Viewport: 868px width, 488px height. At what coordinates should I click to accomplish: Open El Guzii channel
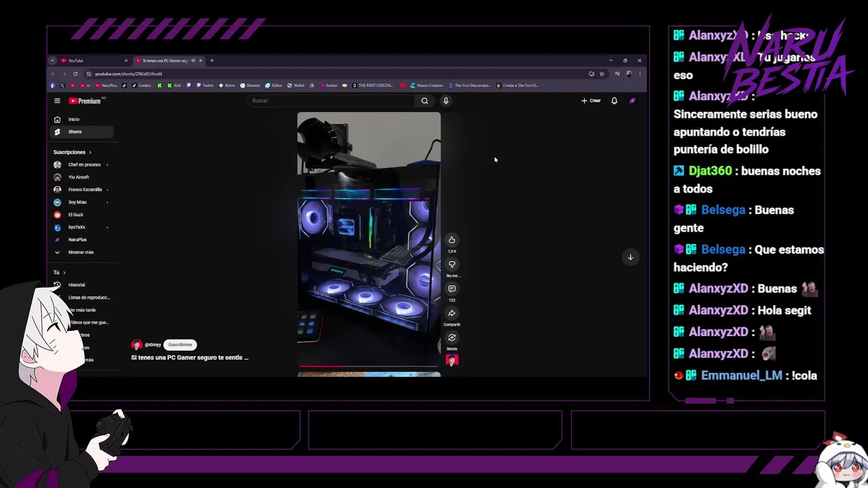point(81,215)
